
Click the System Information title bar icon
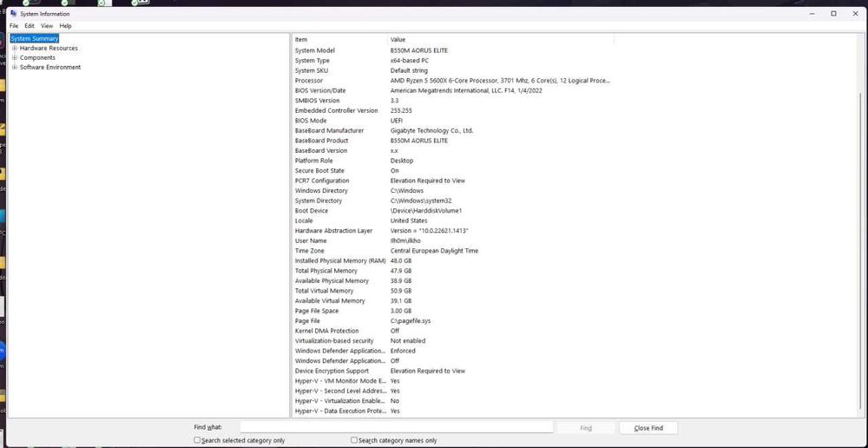coord(13,14)
